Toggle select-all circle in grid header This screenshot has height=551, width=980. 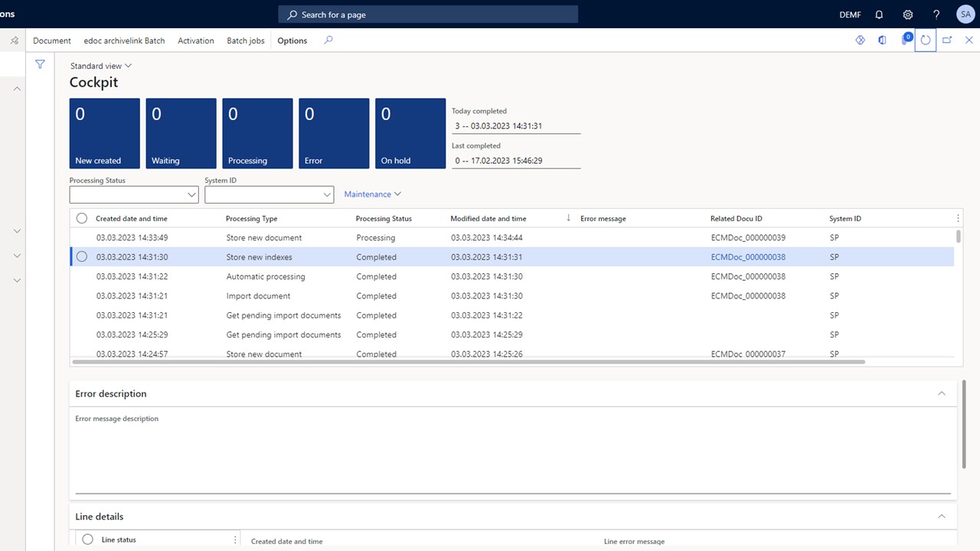(x=82, y=218)
